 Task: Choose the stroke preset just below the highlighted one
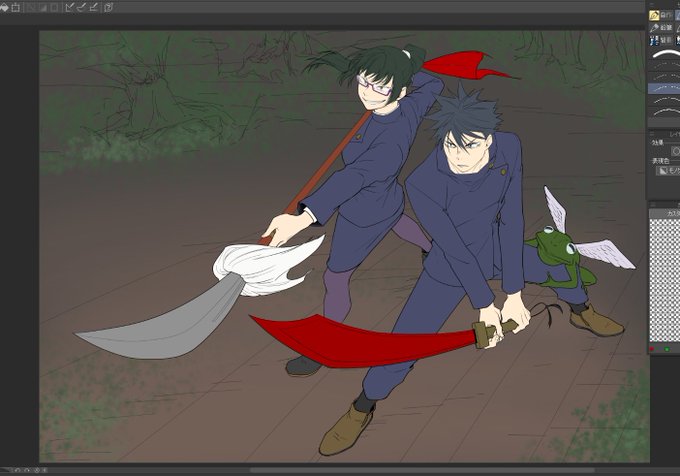(x=664, y=101)
